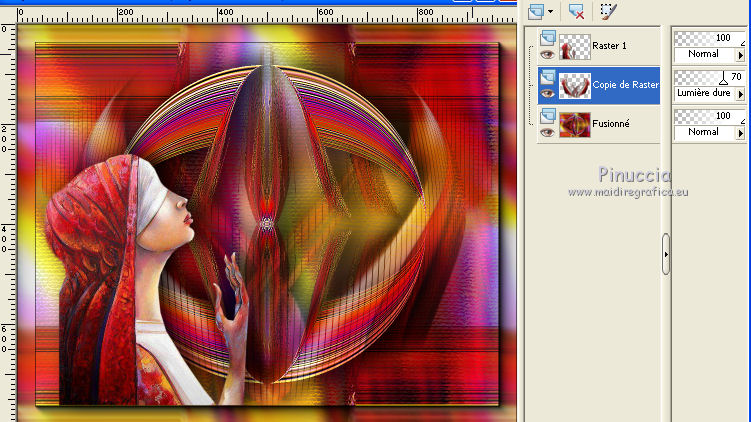
Task: Click the blend mode arrow for Raster 1
Action: click(740, 56)
